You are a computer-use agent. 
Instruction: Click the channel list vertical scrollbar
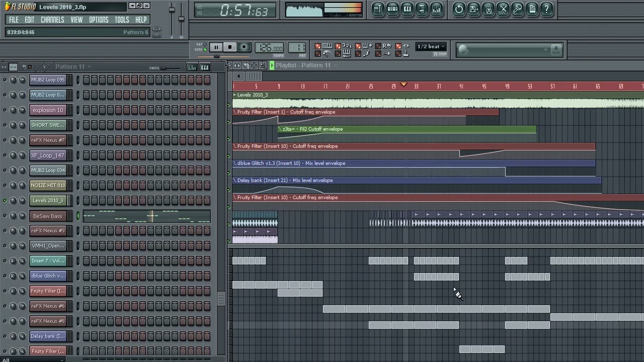[x=221, y=299]
